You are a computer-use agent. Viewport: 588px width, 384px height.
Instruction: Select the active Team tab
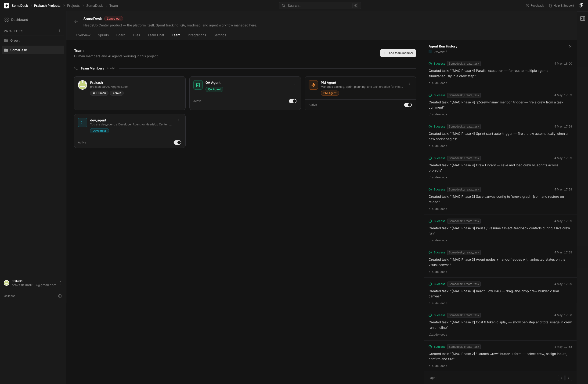[176, 35]
